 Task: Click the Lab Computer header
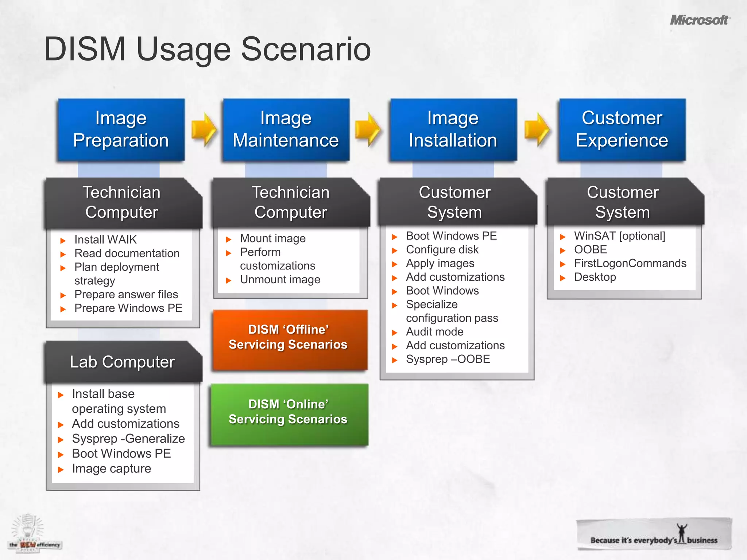click(x=123, y=362)
